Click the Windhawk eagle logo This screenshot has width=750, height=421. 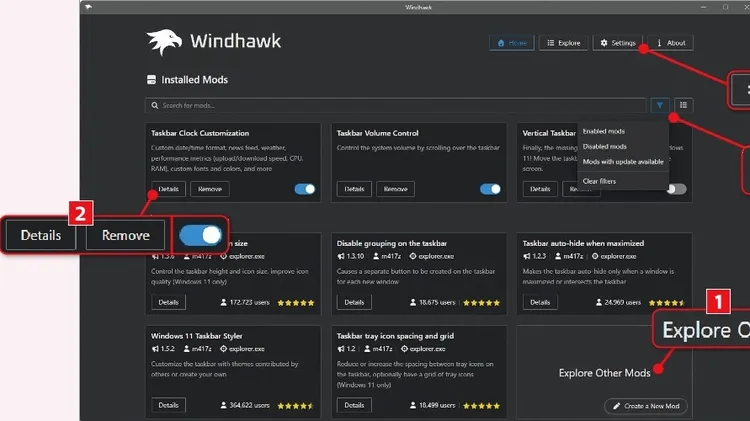coord(162,43)
